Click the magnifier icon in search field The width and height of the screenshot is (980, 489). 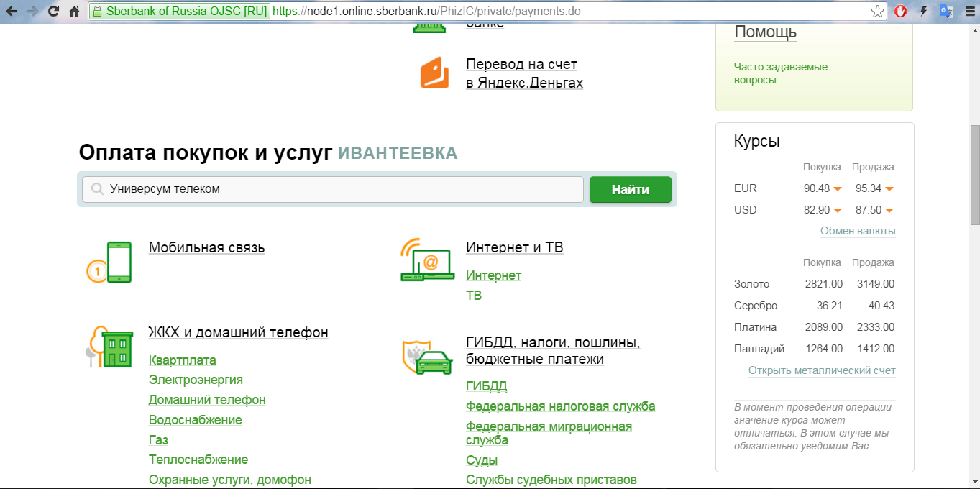[98, 189]
